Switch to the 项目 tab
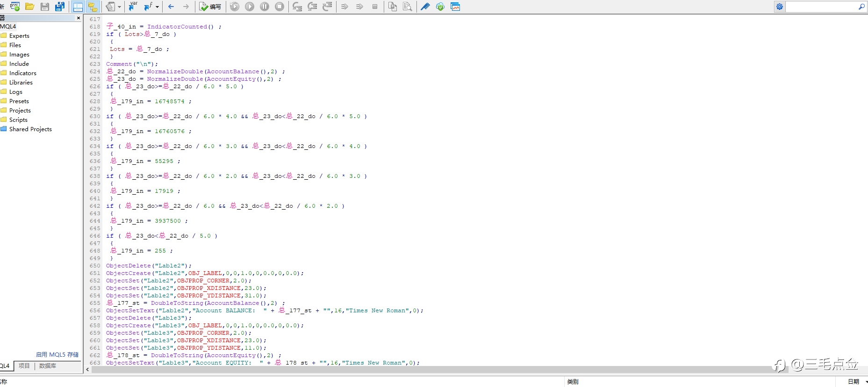The height and width of the screenshot is (387, 868). coord(24,366)
